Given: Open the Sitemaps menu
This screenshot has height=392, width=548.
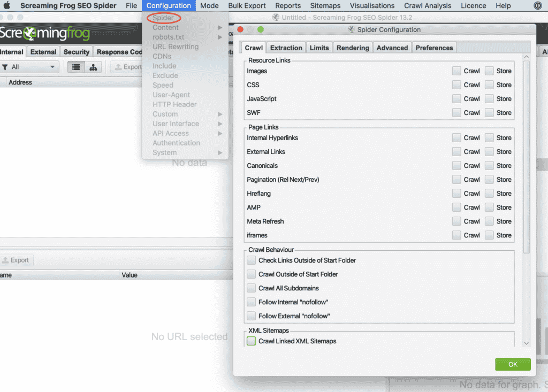Looking at the screenshot, I should pyautogui.click(x=325, y=5).
